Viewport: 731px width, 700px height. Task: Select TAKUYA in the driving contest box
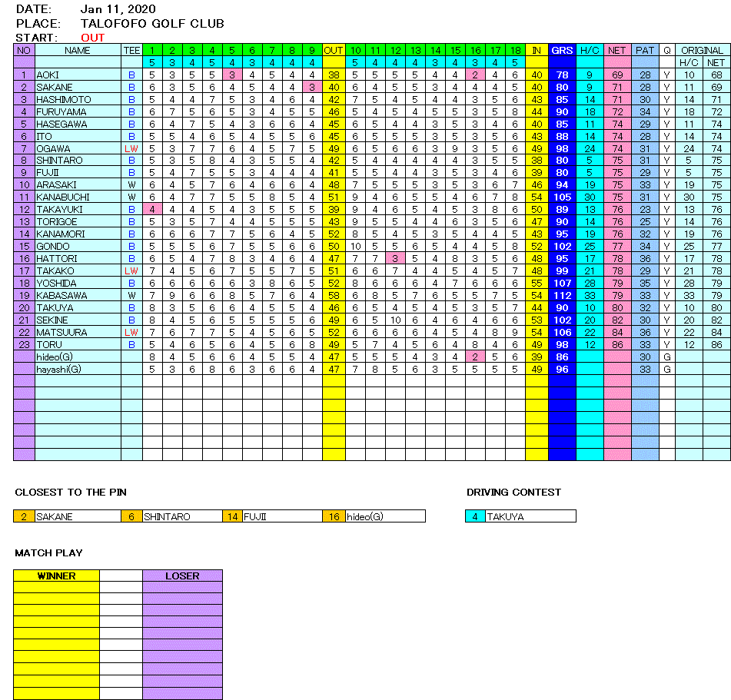pyautogui.click(x=530, y=516)
